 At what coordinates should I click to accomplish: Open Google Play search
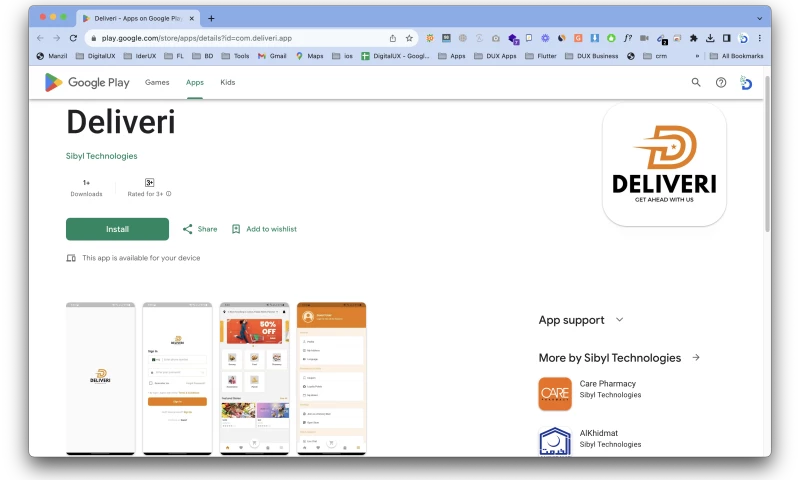695,82
